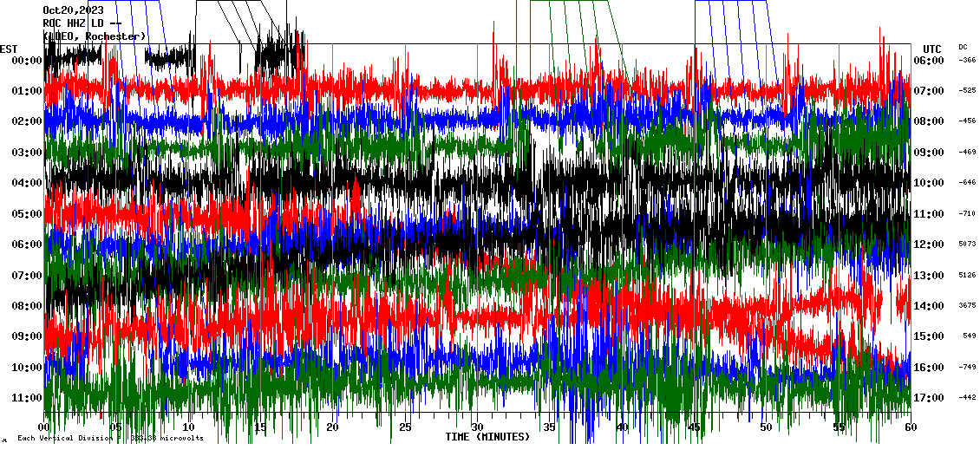Click the DC value "3675"

click(970, 305)
